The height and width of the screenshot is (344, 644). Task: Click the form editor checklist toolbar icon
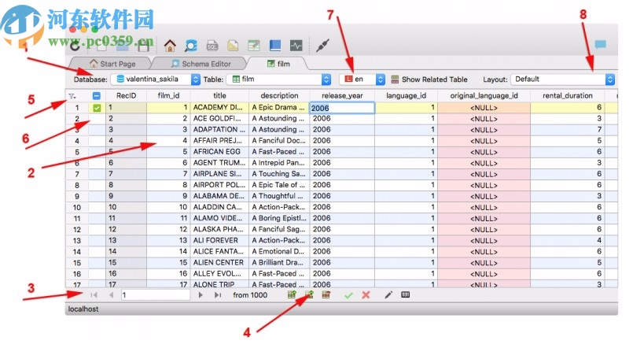coord(254,45)
